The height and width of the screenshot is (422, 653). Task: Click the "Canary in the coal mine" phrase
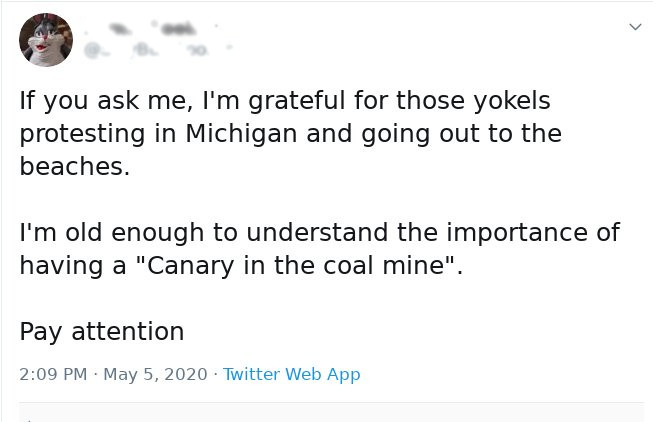point(295,265)
